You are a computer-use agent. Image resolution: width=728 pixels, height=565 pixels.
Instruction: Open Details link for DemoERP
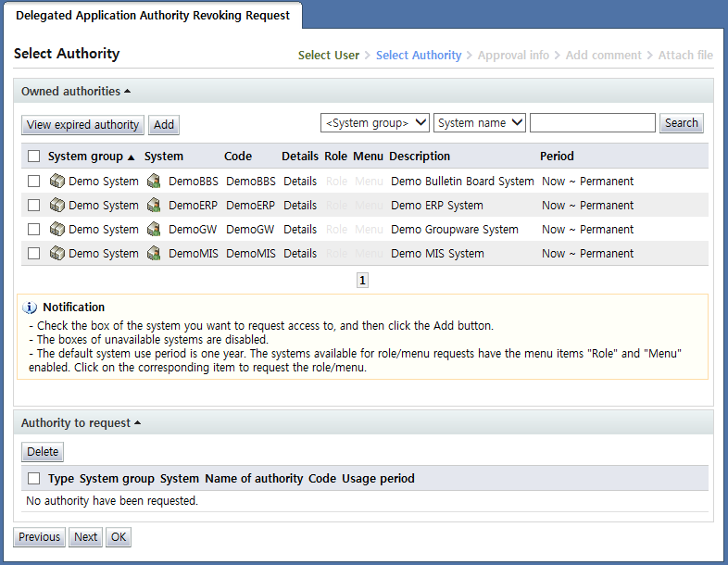300,206
